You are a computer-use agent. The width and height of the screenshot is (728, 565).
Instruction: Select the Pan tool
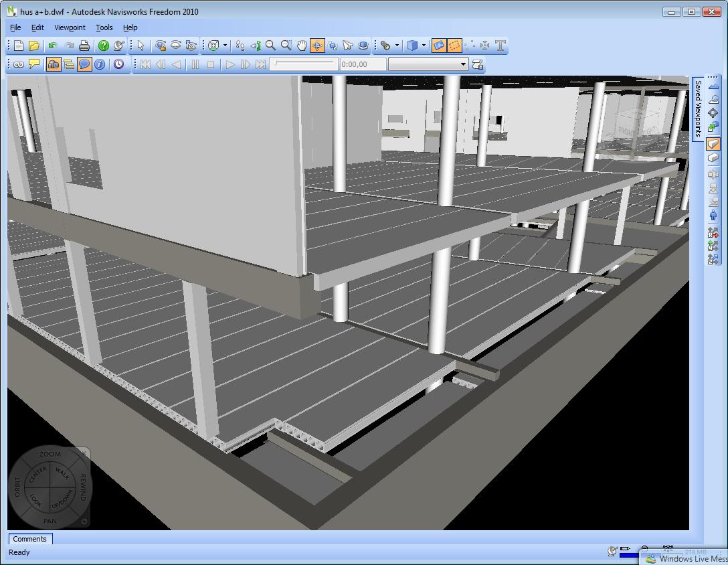[302, 46]
